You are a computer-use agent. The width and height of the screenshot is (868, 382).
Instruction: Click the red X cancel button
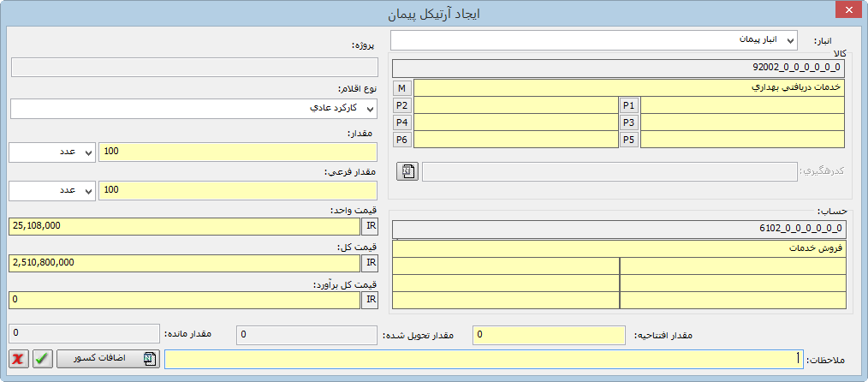[19, 359]
